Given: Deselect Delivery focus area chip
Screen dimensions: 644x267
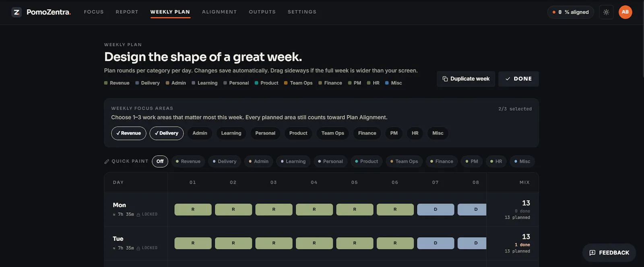Looking at the screenshot, I should (167, 133).
